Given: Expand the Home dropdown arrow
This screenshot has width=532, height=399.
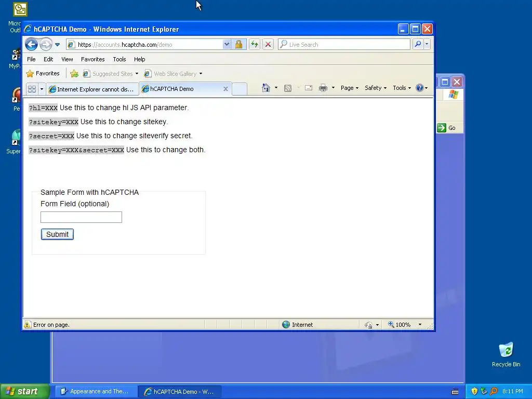Looking at the screenshot, I should (276, 88).
